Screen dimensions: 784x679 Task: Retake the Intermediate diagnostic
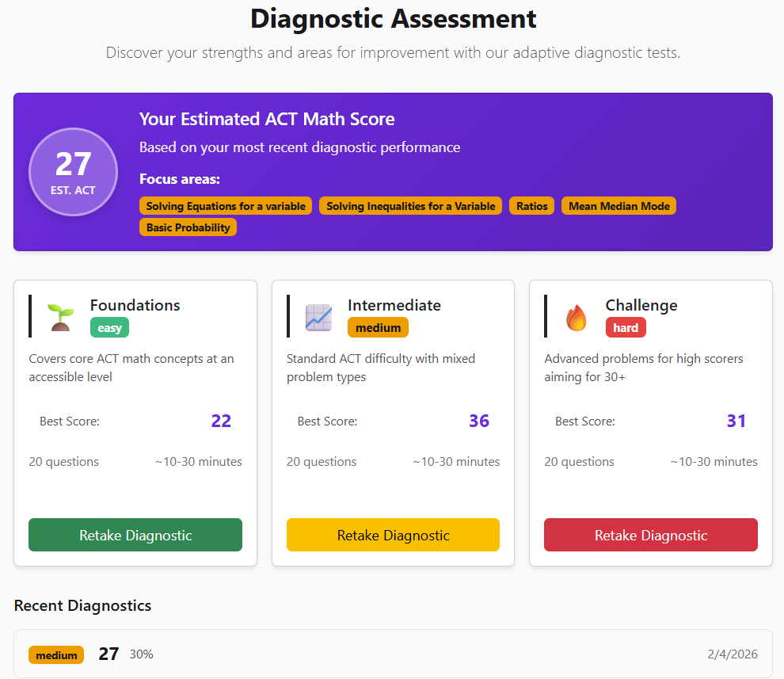pyautogui.click(x=393, y=535)
